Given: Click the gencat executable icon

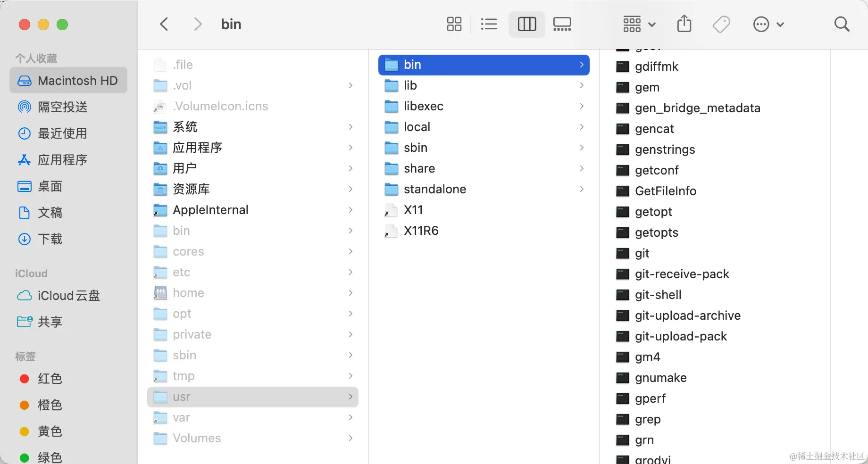Looking at the screenshot, I should coord(623,129).
